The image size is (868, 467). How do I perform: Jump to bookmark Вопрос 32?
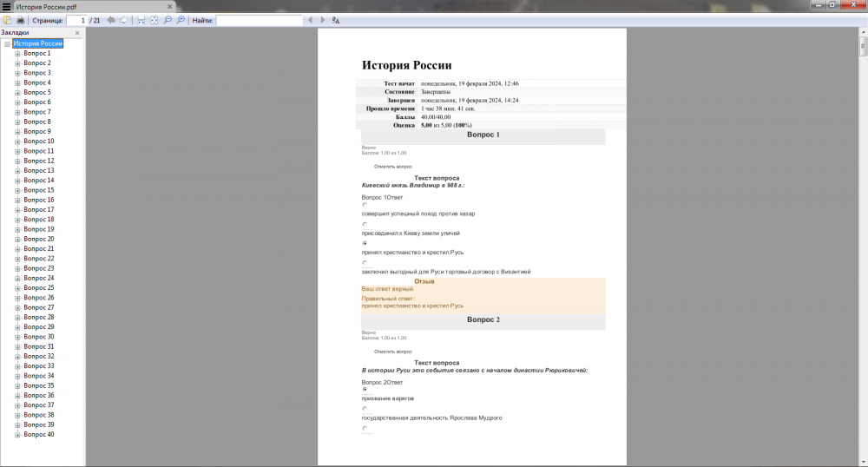coord(39,356)
